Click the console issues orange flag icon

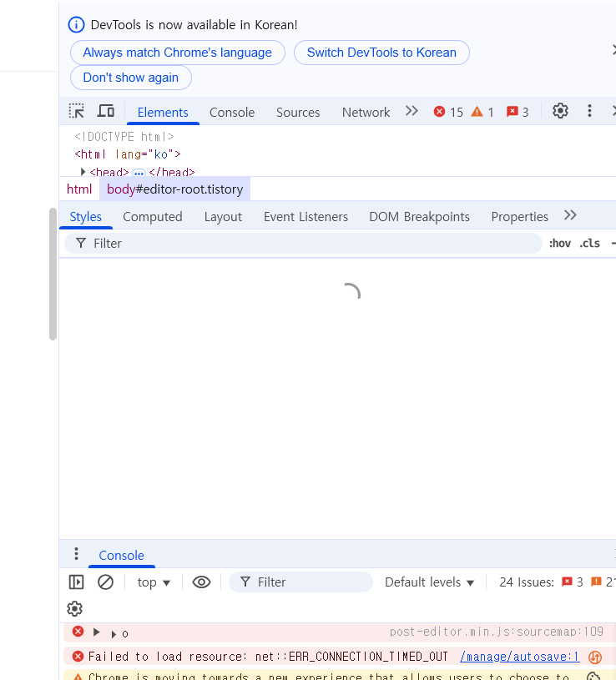coord(597,582)
